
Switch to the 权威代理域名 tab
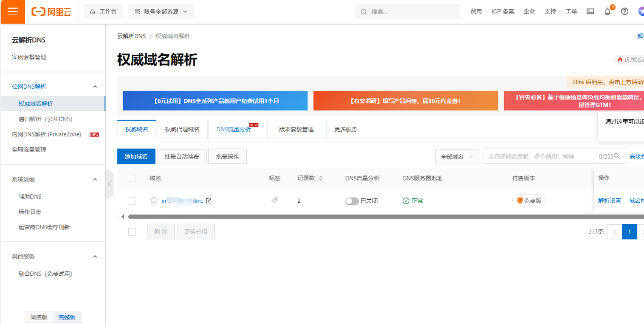pos(182,129)
